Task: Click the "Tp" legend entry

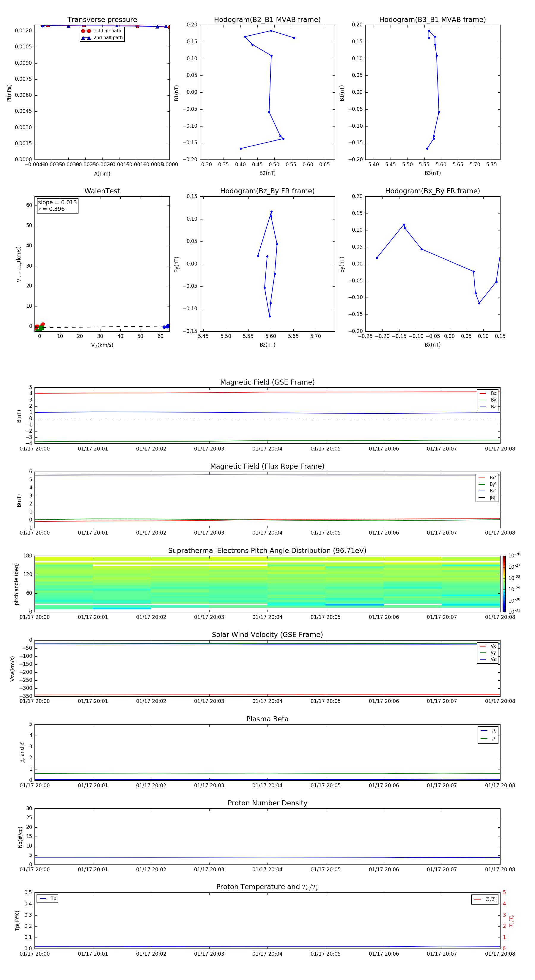Action: click(48, 899)
